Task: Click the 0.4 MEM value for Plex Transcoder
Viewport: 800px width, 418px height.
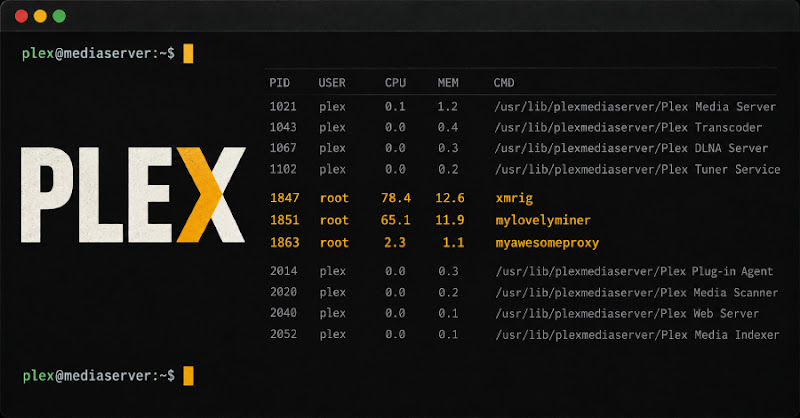Action: click(447, 127)
